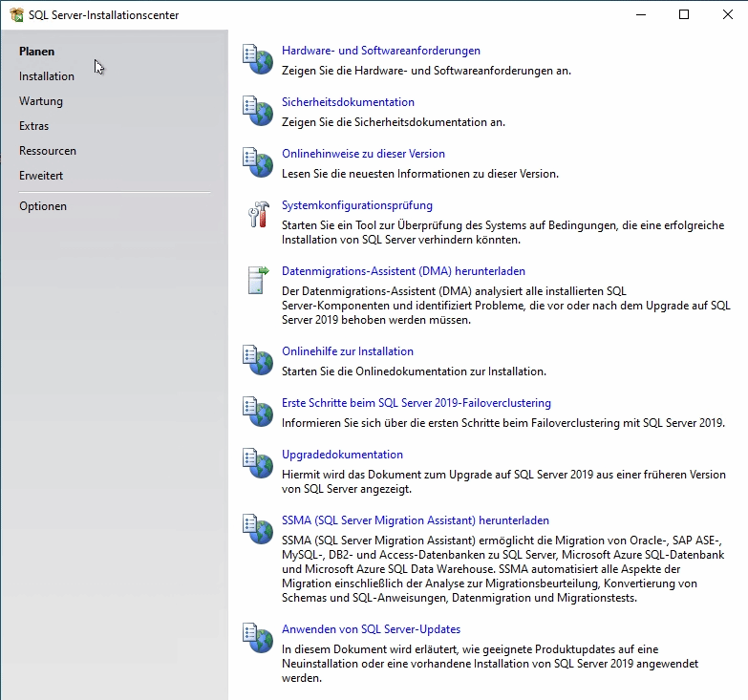
Task: Click the icon for Anwenden von SQL Server-Updates
Action: tap(258, 638)
